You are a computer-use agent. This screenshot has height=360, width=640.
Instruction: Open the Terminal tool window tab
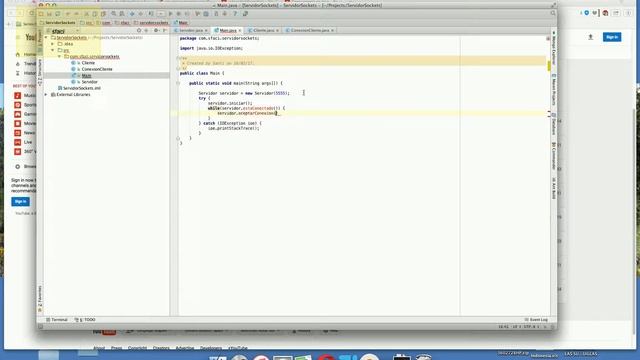(x=57, y=320)
